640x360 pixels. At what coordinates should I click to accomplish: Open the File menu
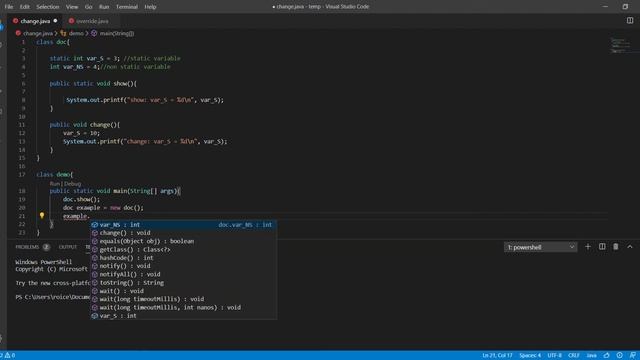[x=9, y=7]
